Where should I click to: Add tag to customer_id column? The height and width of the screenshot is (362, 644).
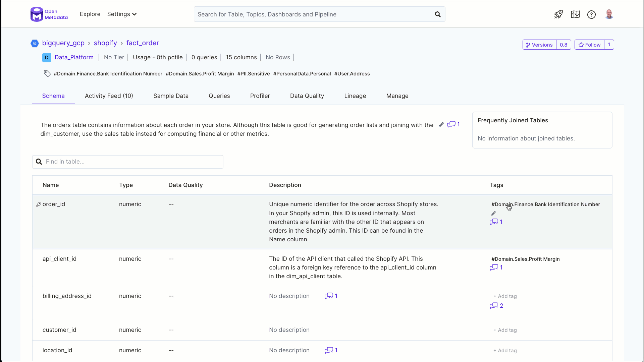point(505,330)
